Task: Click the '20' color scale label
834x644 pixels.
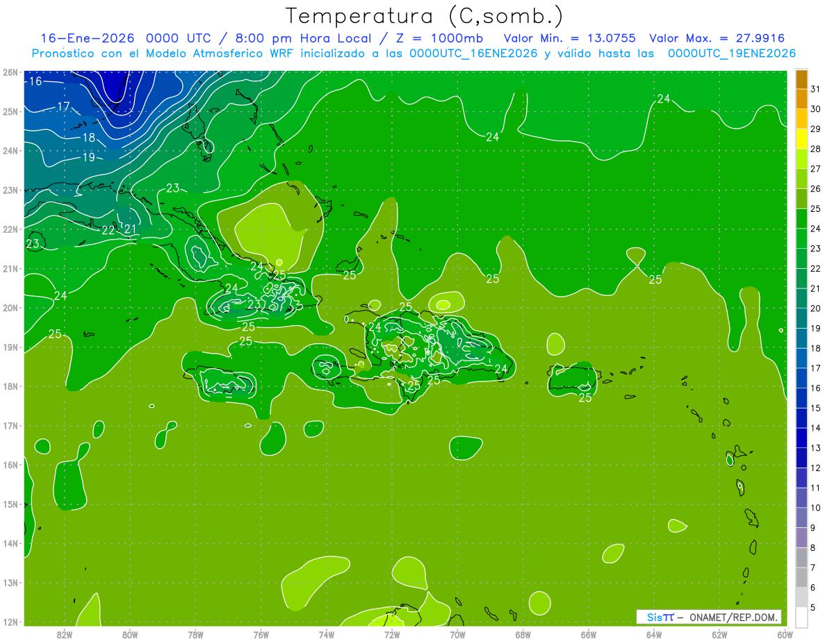Action: tap(816, 308)
